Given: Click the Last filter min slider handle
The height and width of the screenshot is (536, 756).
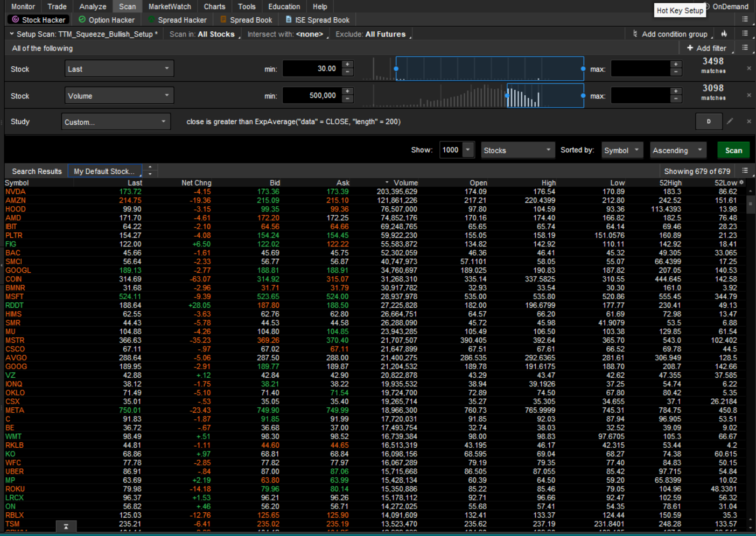Looking at the screenshot, I should point(396,69).
